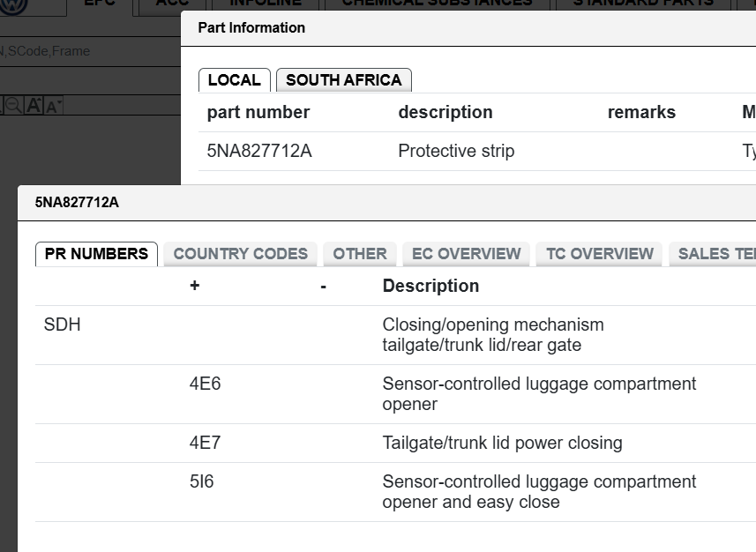
Task: Click the 'part number' column header
Action: point(258,112)
